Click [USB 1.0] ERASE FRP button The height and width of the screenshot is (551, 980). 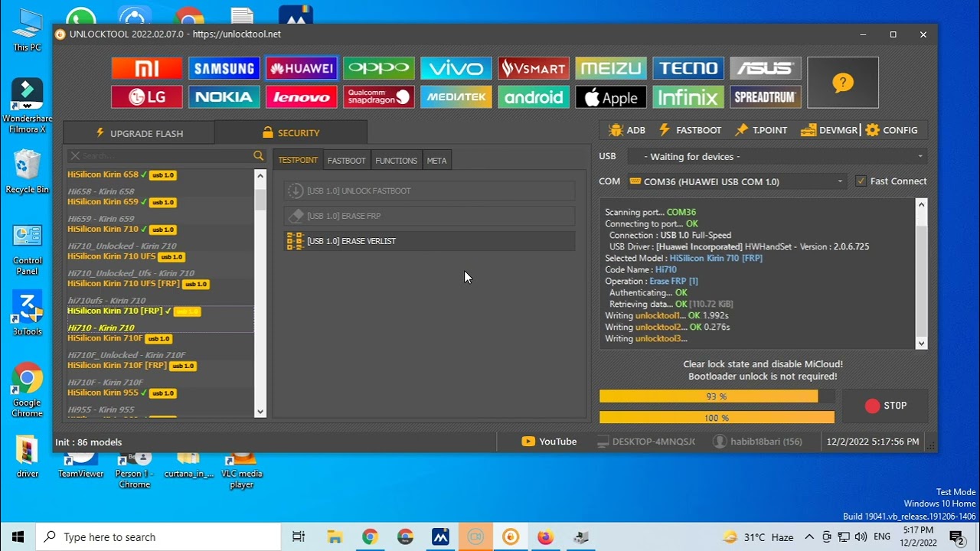(430, 216)
